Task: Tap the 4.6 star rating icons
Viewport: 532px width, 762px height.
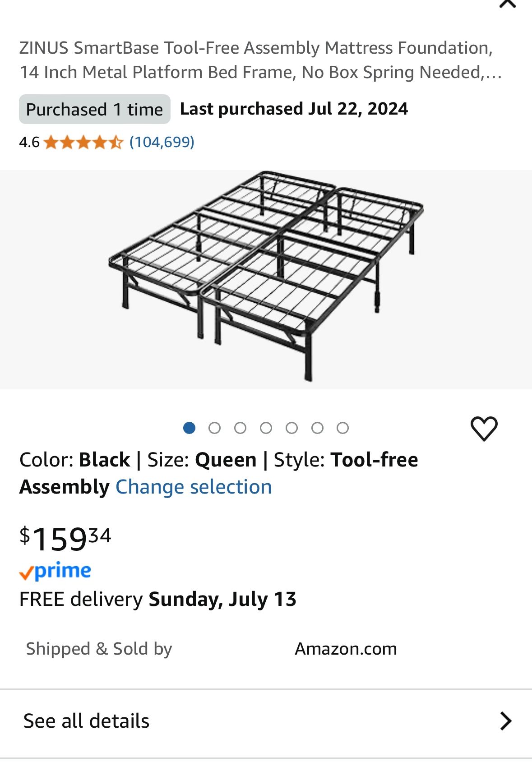Action: (x=83, y=142)
